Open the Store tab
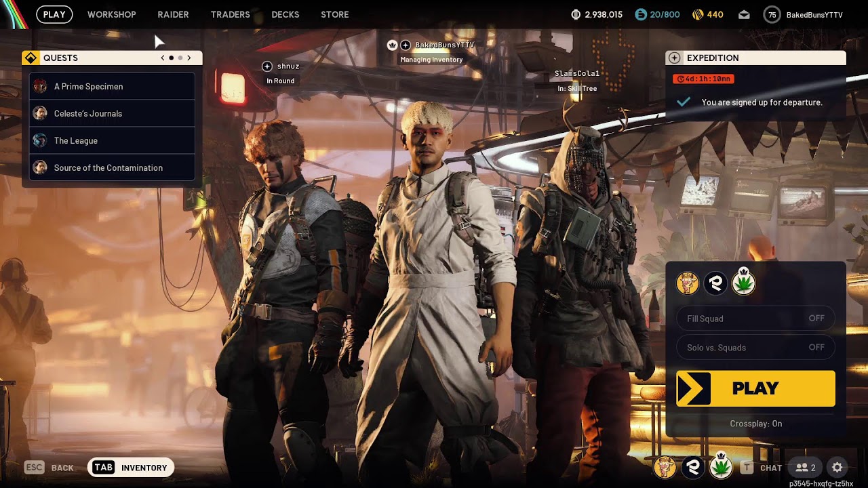The height and width of the screenshot is (488, 868). click(x=334, y=14)
